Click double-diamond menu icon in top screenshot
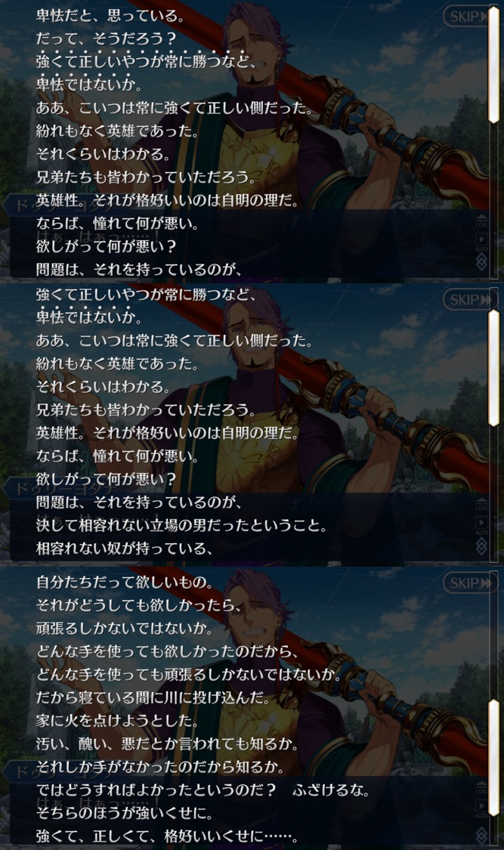 click(x=481, y=262)
